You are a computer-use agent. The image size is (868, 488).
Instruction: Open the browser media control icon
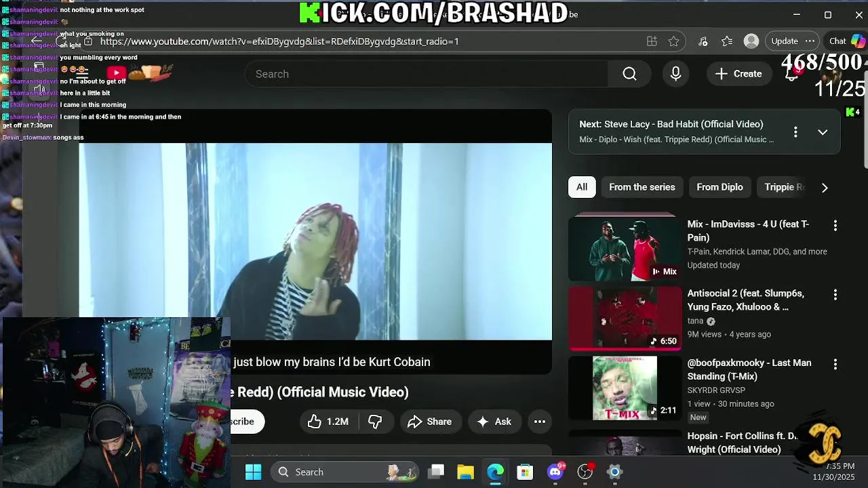[x=703, y=41]
